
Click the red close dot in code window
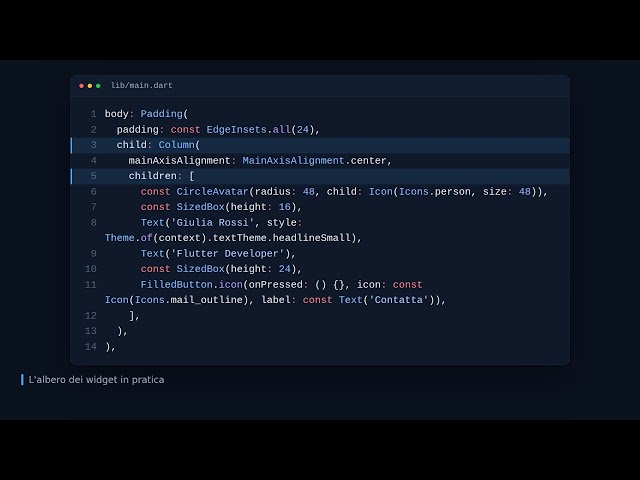click(82, 86)
